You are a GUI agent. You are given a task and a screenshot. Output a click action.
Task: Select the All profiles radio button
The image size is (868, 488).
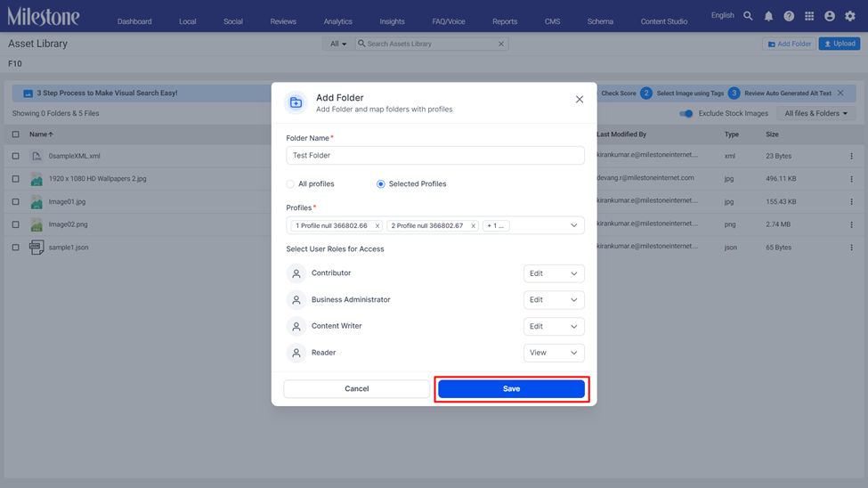coord(290,184)
